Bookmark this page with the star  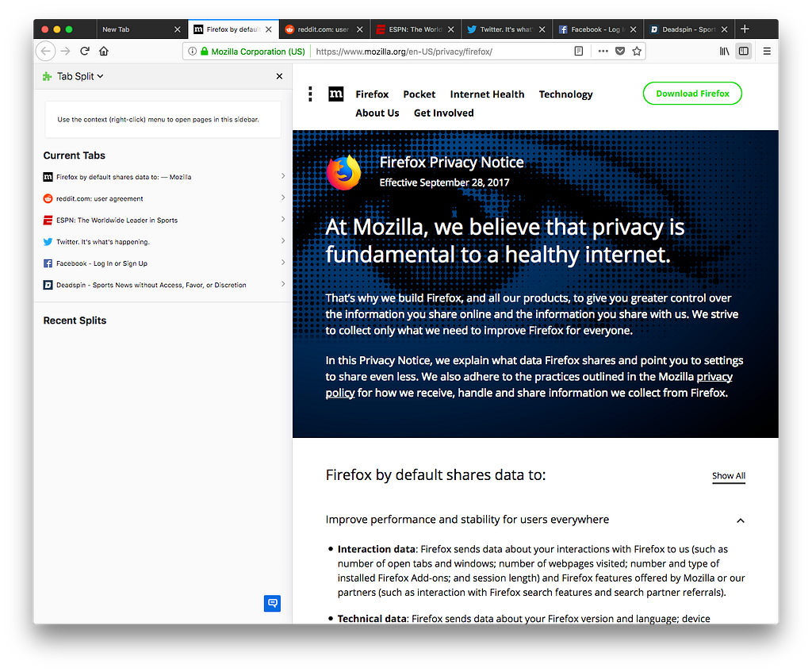point(637,52)
